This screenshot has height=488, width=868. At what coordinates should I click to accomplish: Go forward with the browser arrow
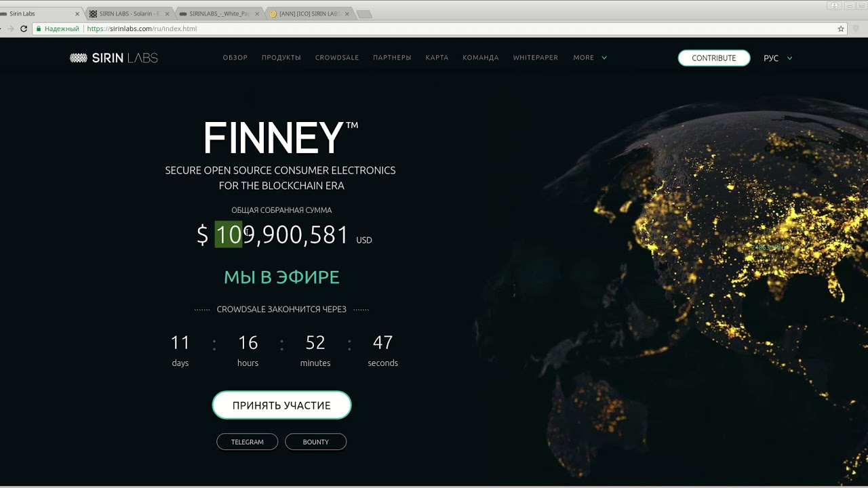click(x=10, y=29)
